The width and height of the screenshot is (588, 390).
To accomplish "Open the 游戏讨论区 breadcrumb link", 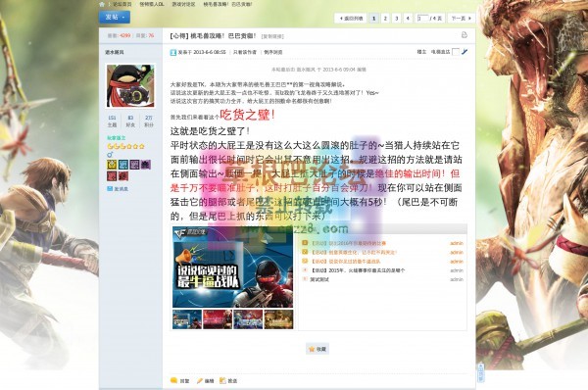I will [x=184, y=4].
